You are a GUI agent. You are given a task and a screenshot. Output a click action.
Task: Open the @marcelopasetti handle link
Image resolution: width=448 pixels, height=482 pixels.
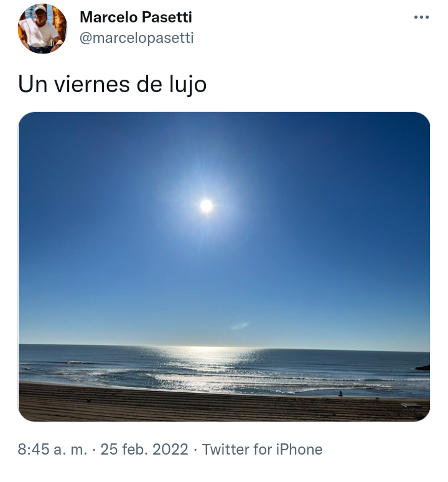click(x=136, y=38)
